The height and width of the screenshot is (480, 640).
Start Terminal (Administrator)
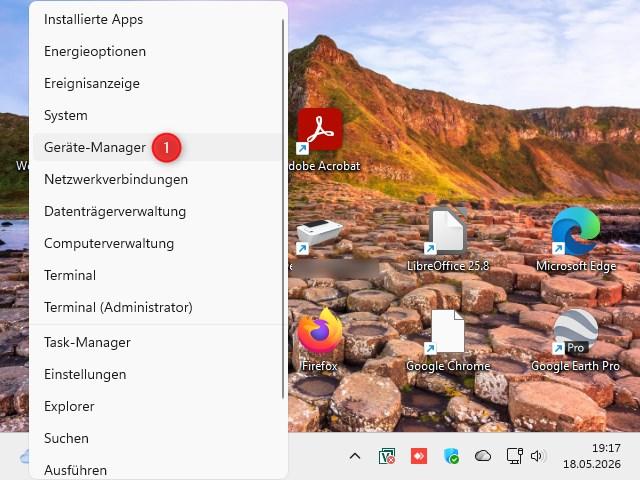(x=157, y=307)
